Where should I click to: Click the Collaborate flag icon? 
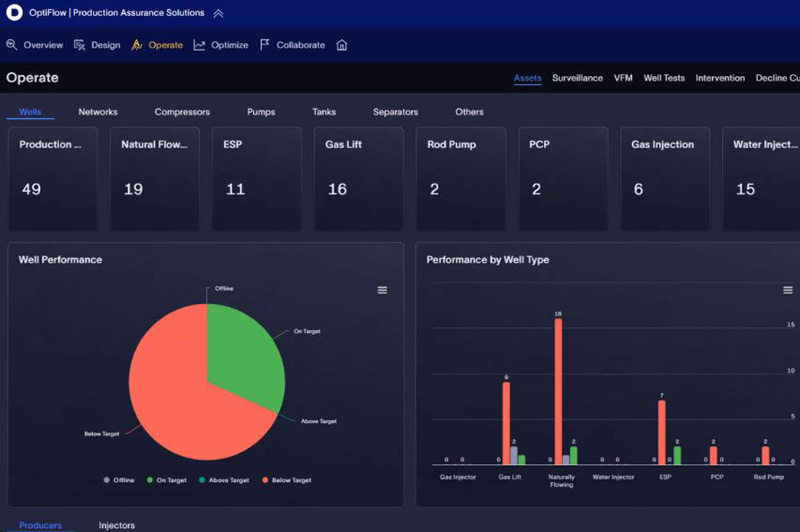pyautogui.click(x=264, y=45)
